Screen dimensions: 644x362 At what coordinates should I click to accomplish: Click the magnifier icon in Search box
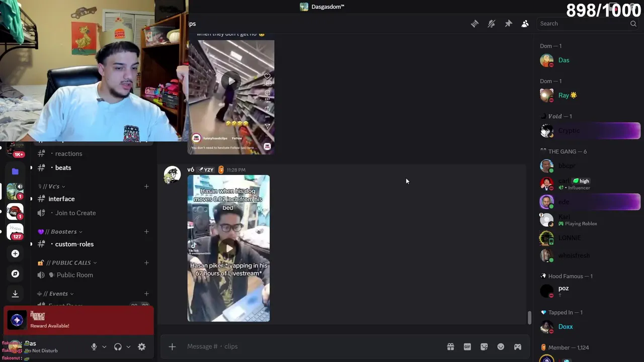pyautogui.click(x=633, y=24)
